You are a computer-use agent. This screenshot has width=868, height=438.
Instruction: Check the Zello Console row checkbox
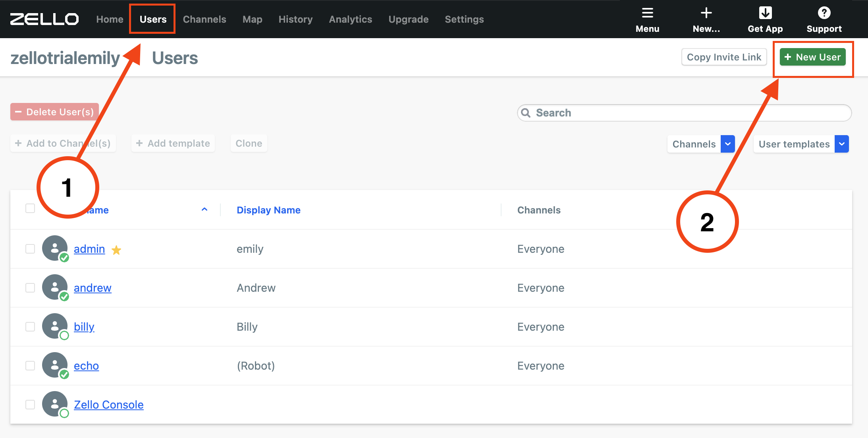tap(30, 405)
